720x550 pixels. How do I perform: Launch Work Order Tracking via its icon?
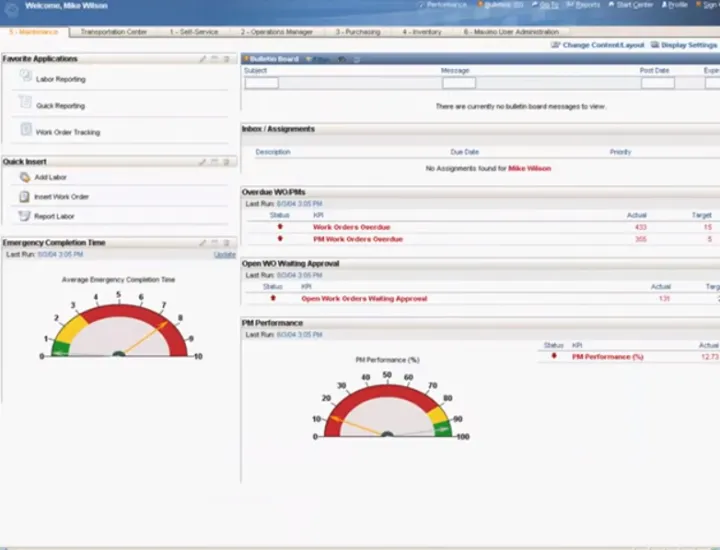click(26, 130)
